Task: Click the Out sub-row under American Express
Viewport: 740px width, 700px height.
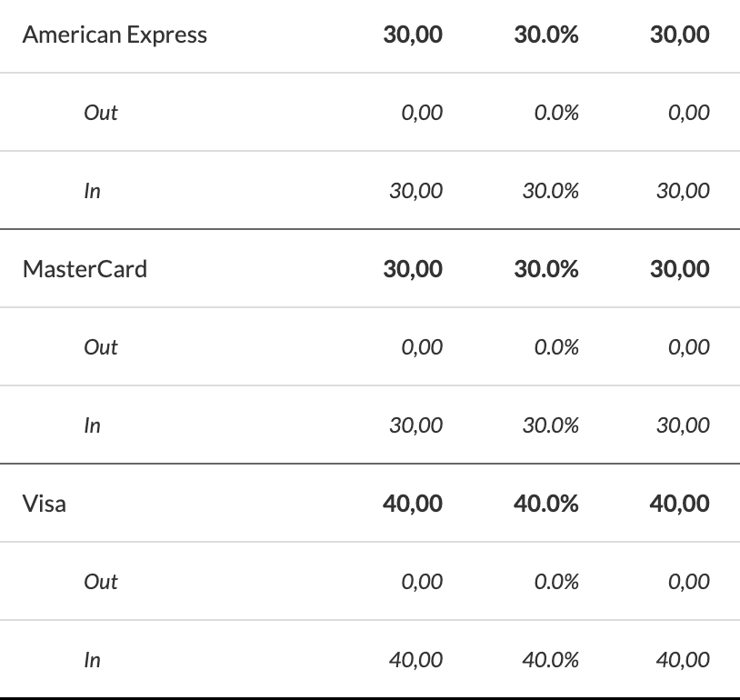Action: point(101,113)
